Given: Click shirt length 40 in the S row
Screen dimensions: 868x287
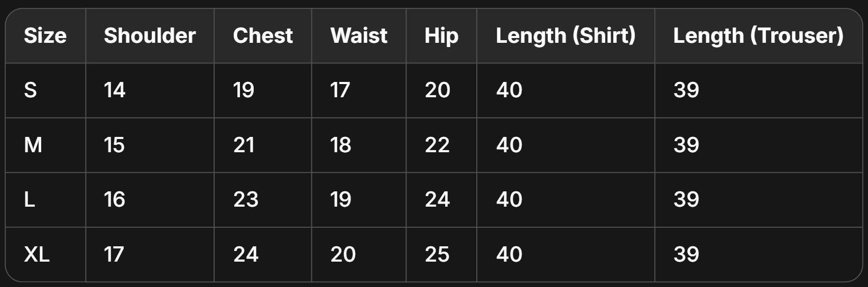Looking at the screenshot, I should pyautogui.click(x=509, y=90).
